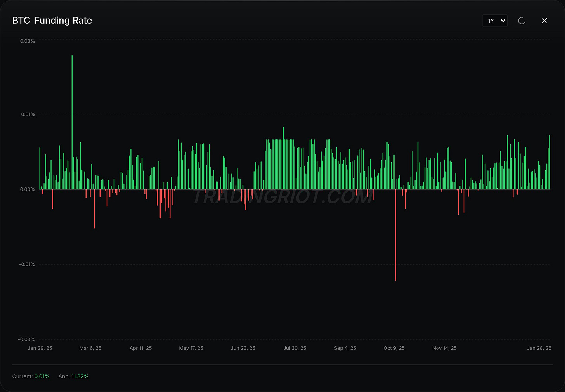This screenshot has height=392, width=565.
Task: Click the Oct 9, 25 date label
Action: [x=394, y=348]
